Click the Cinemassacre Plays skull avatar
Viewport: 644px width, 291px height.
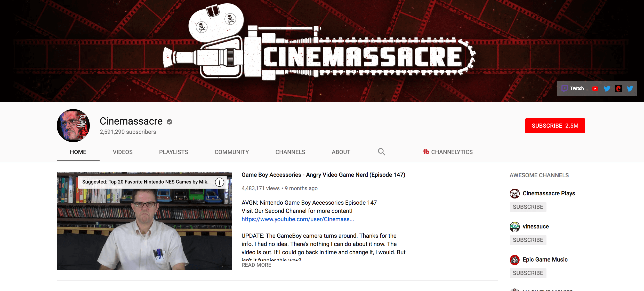point(515,194)
